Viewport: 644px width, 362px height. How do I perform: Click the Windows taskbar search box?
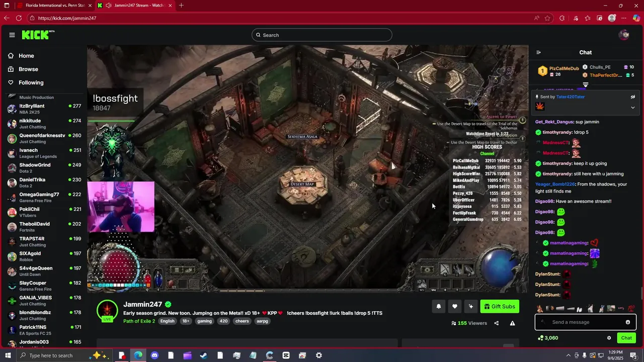pos(65,355)
